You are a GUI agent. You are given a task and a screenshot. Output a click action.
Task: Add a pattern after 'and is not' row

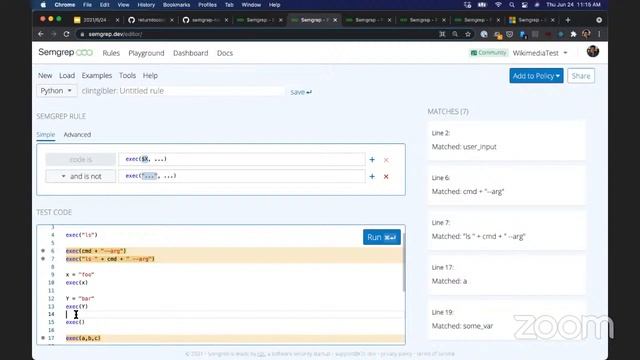point(372,176)
